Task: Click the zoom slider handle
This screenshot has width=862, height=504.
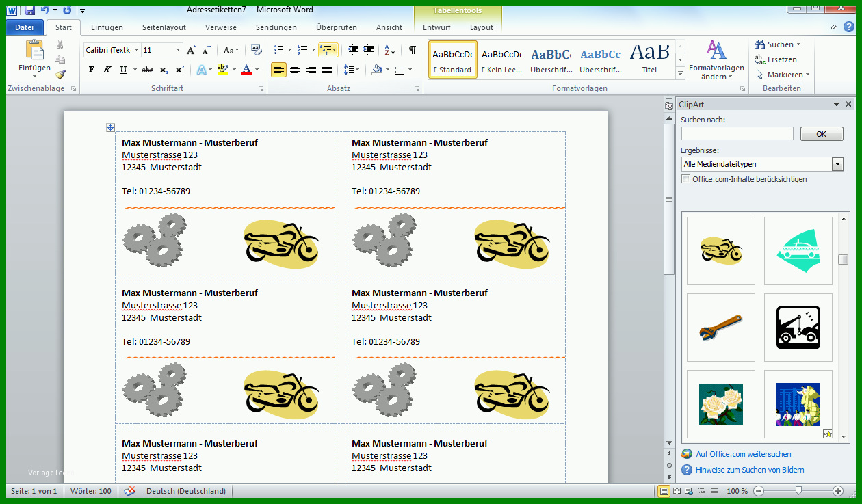Action: (798, 491)
